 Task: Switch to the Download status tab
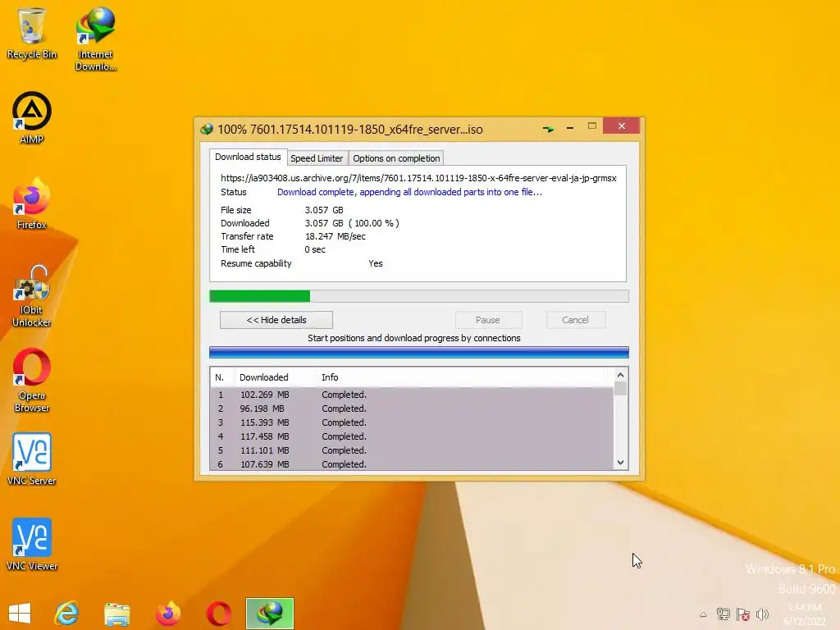(248, 157)
